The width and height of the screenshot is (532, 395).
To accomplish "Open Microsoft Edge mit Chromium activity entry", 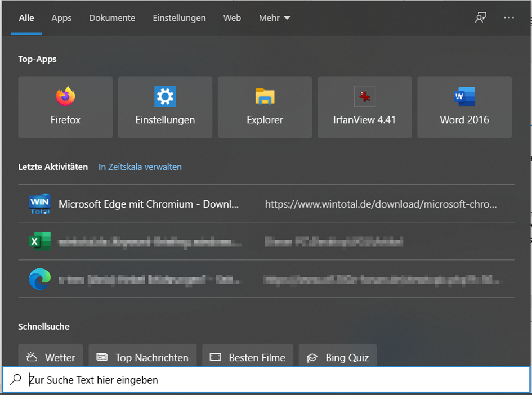I will [x=266, y=204].
